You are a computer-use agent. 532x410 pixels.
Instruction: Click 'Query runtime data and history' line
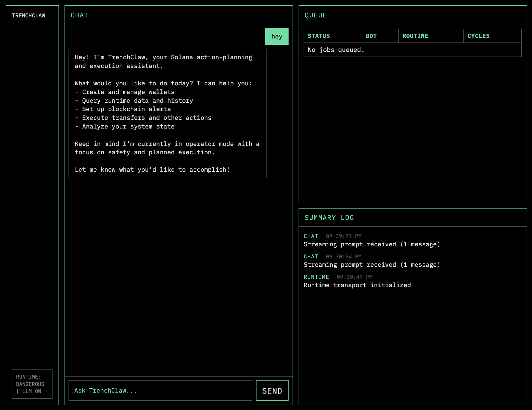134,101
